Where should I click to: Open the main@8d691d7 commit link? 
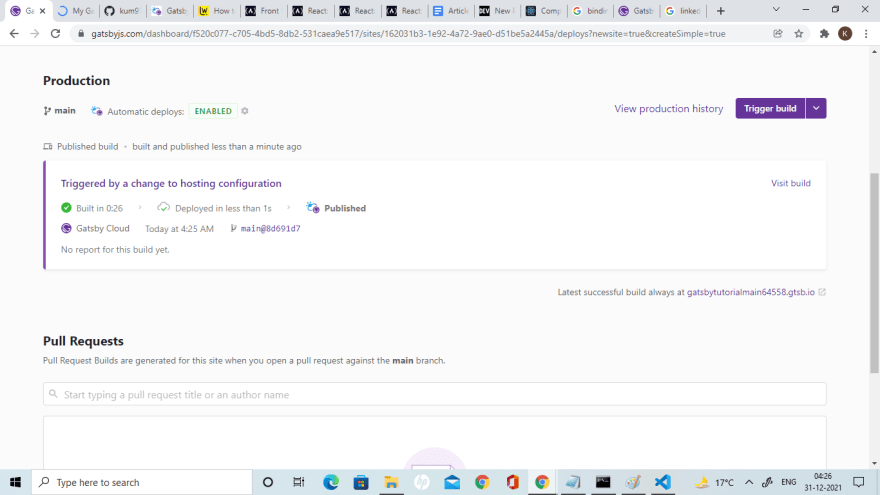[271, 228]
